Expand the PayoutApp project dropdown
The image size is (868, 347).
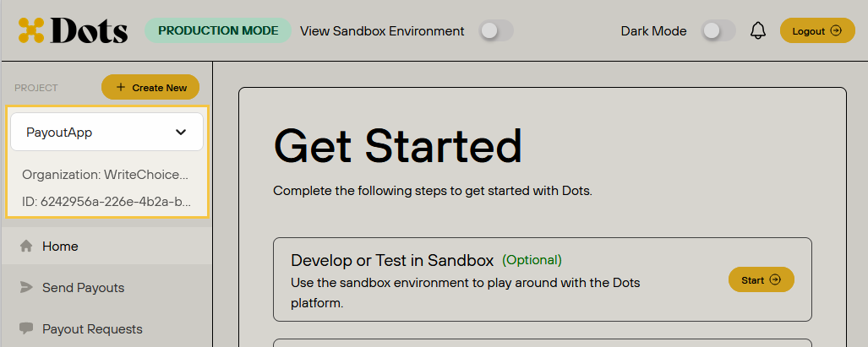(106, 132)
